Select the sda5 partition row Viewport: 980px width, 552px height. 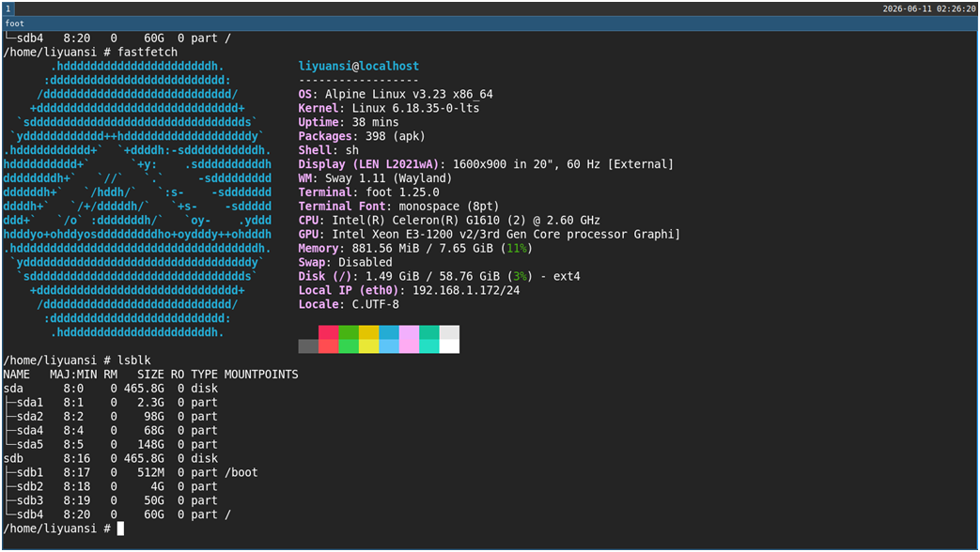coord(111,445)
